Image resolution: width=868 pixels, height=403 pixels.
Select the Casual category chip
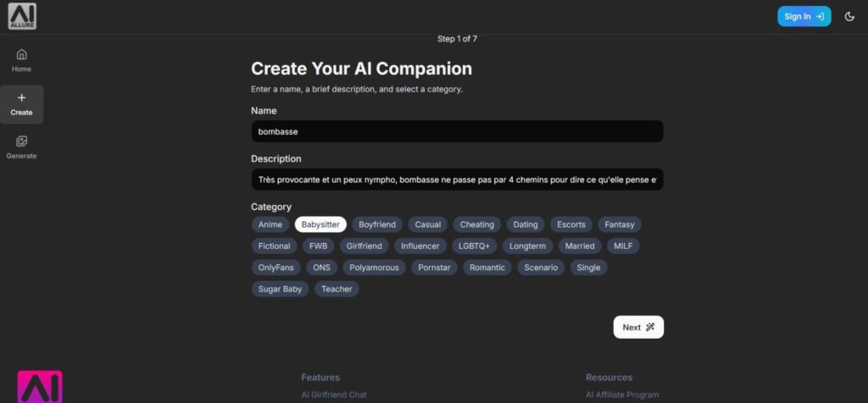[428, 224]
